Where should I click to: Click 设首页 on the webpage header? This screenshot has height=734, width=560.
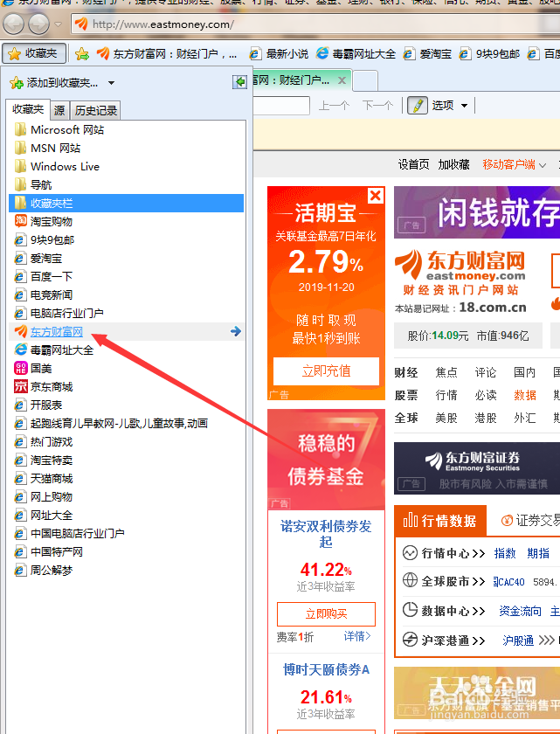point(413,164)
